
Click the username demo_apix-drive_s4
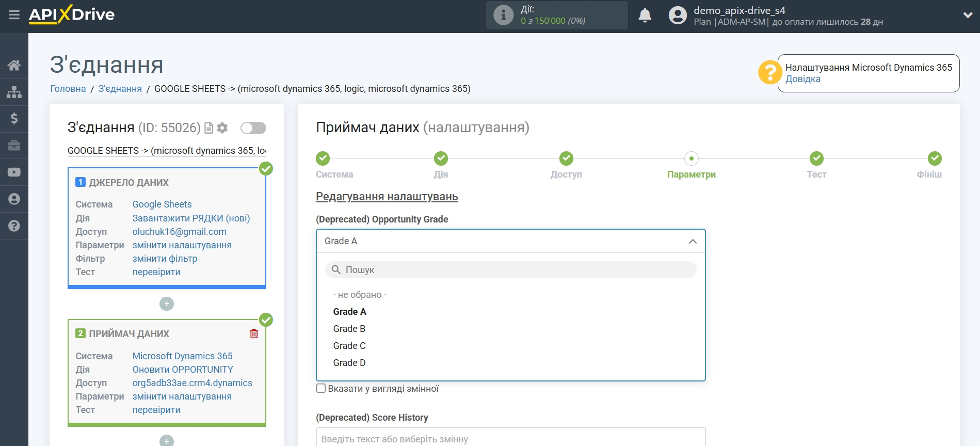740,10
